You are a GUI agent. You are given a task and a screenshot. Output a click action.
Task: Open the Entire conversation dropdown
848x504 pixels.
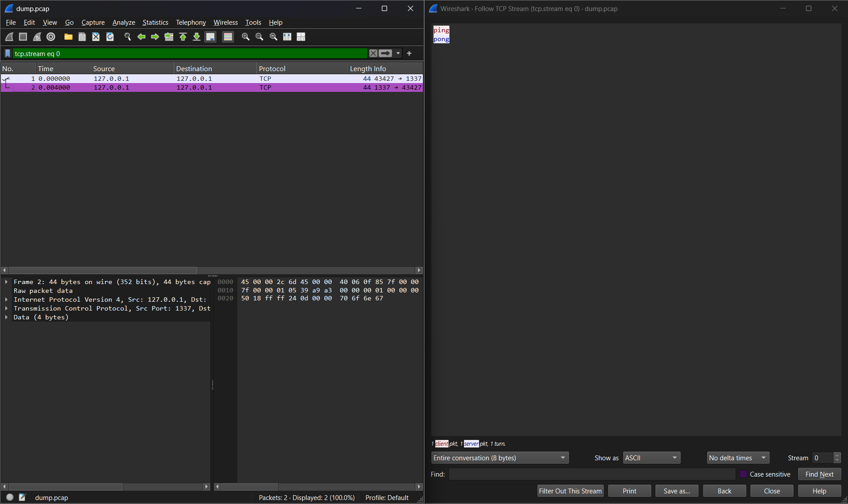pyautogui.click(x=500, y=458)
